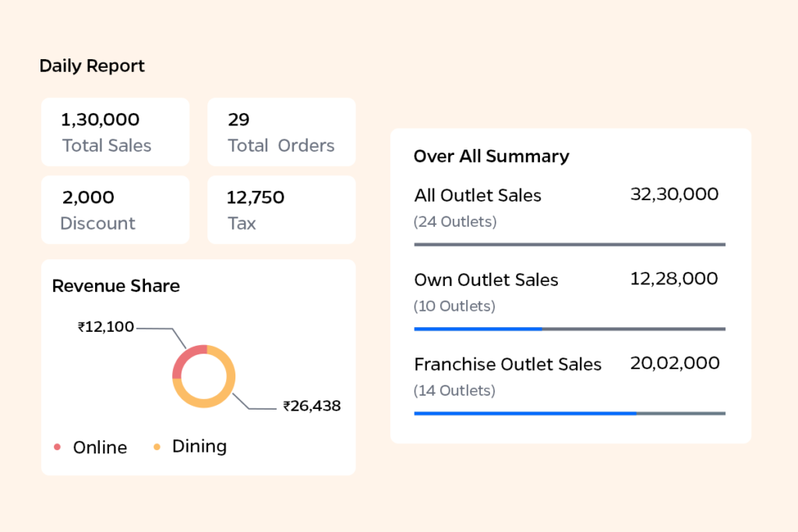Click the Revenue Share heading

pos(115,286)
